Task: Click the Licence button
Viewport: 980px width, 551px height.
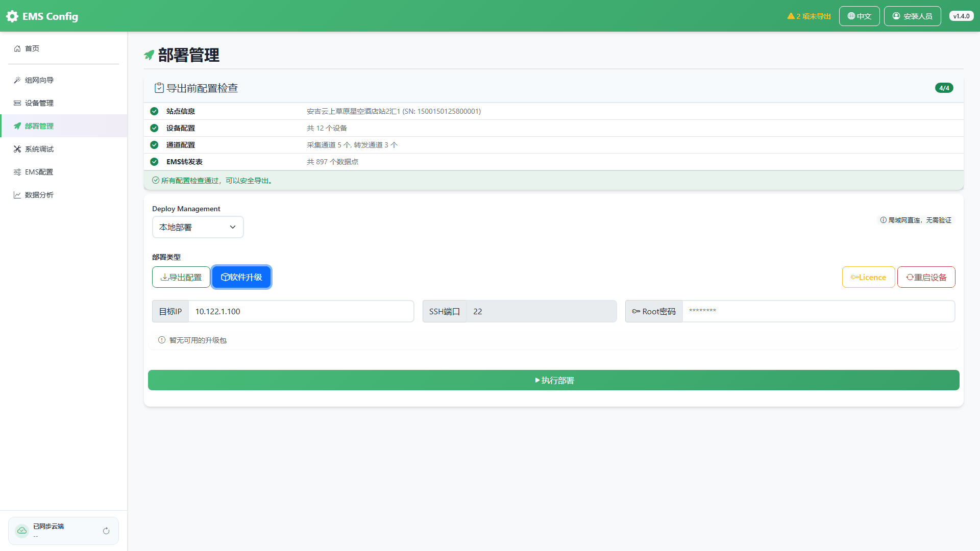Action: pyautogui.click(x=868, y=277)
